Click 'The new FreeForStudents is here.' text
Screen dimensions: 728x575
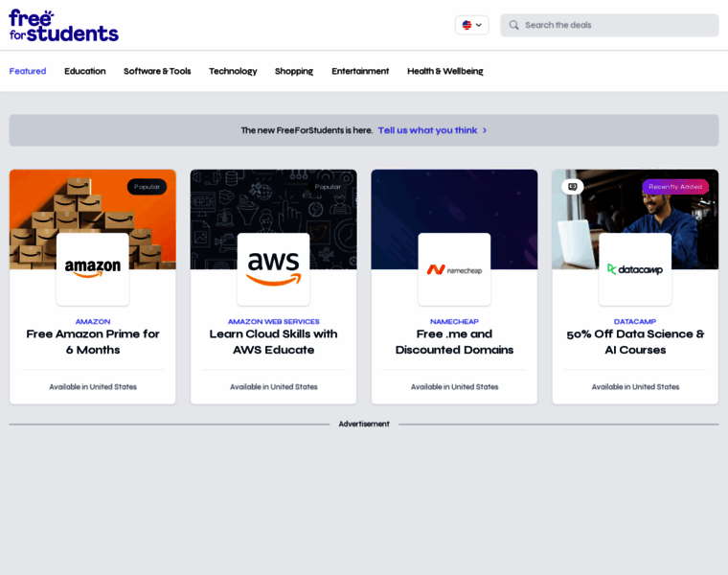(307, 130)
